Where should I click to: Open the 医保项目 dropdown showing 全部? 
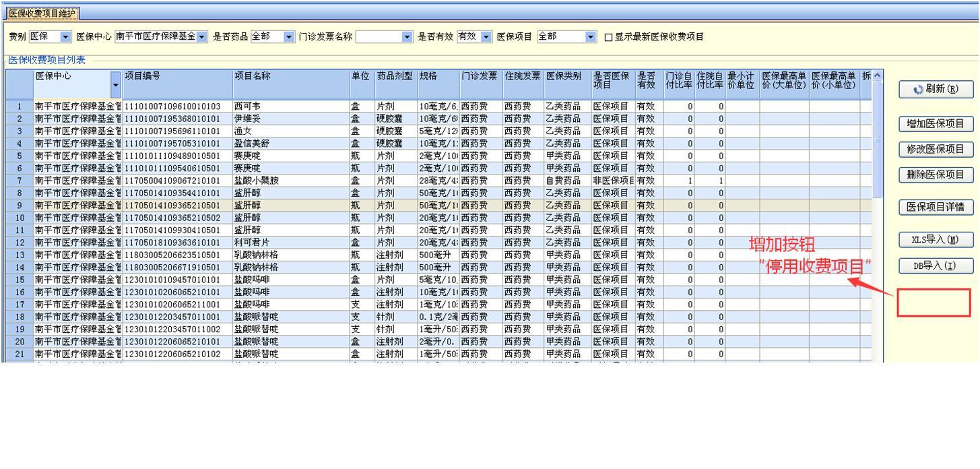(591, 36)
